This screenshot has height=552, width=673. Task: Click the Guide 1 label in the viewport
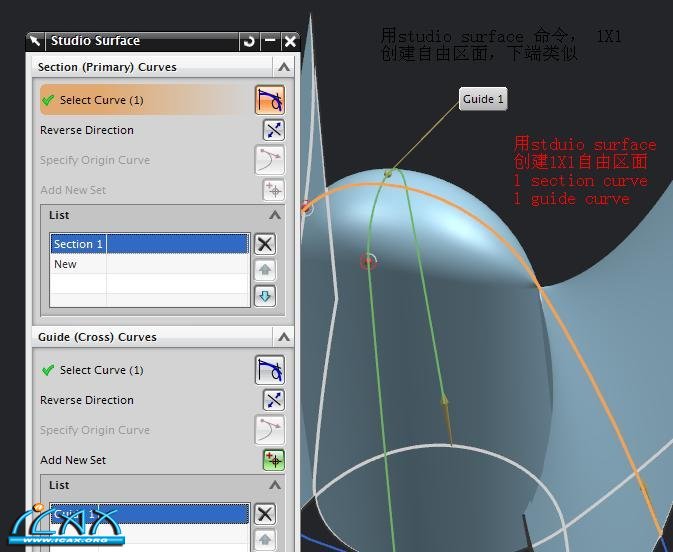(x=483, y=98)
